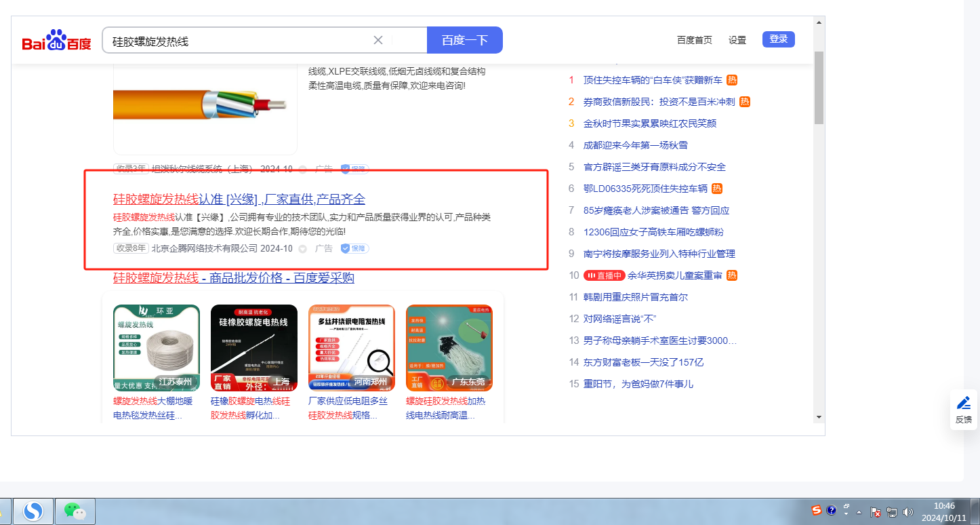Open hot search 顶住失控车辆的"白车侠"获赠新车

653,80
